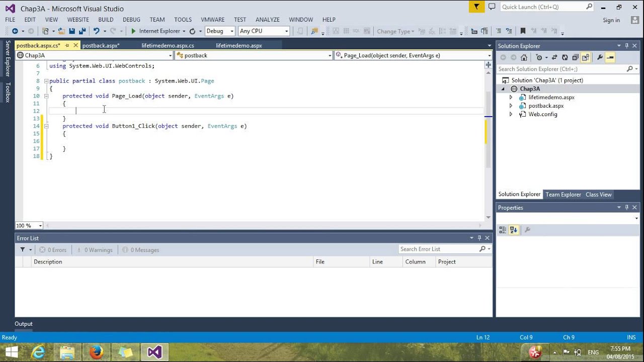Open the Server Explorer side tab
Viewport: 644px width, 362px height.
tap(8, 59)
